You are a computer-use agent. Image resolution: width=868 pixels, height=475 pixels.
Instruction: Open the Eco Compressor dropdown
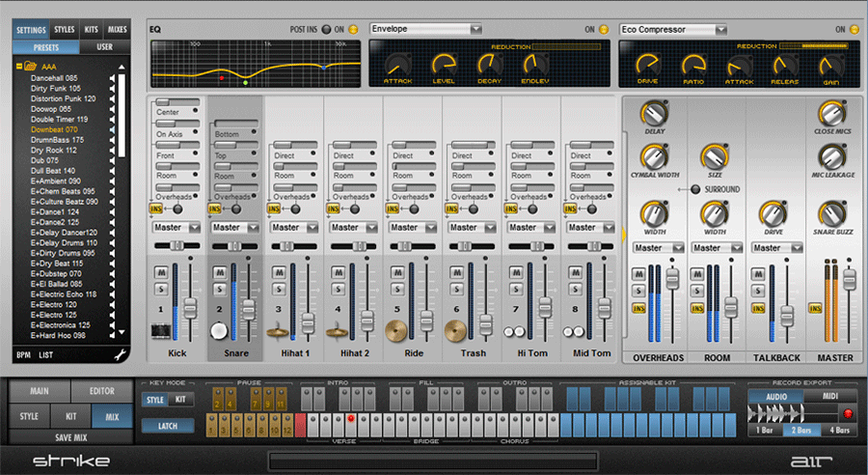[675, 29]
